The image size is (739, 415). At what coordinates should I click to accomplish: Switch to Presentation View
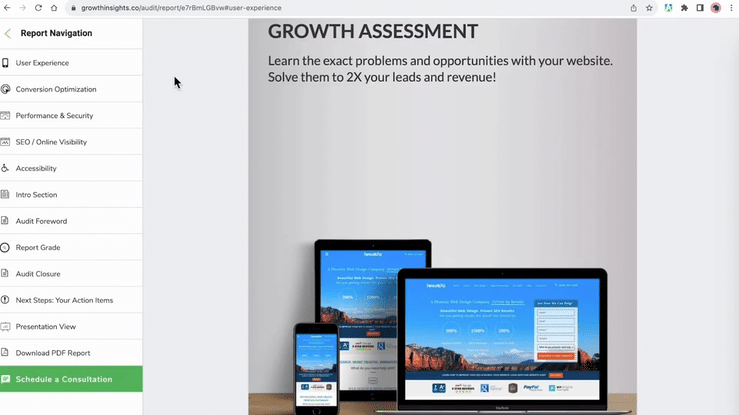45,326
